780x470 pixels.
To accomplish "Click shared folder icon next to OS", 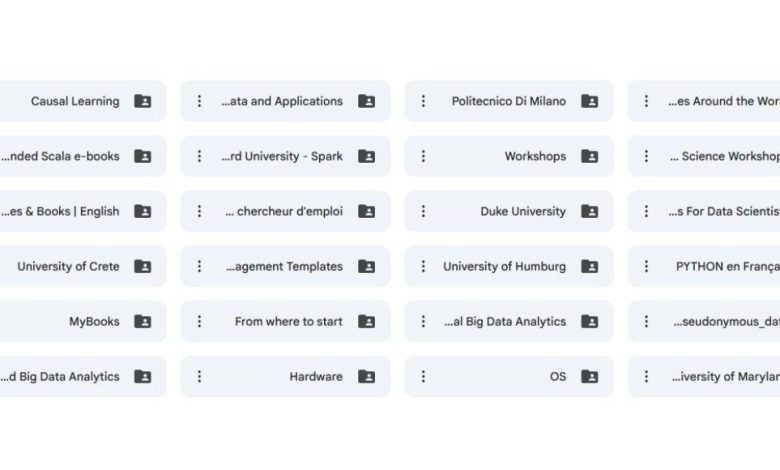I will click(x=590, y=377).
